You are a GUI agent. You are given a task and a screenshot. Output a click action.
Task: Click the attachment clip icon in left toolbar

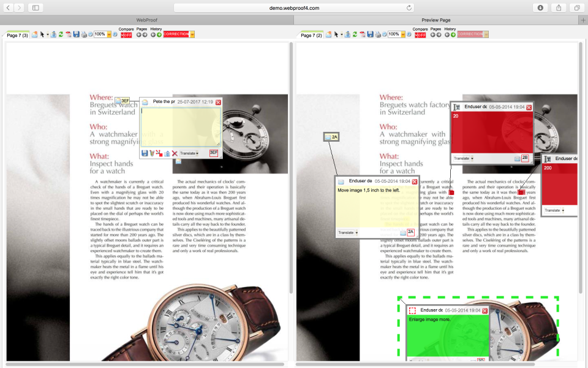click(x=54, y=34)
